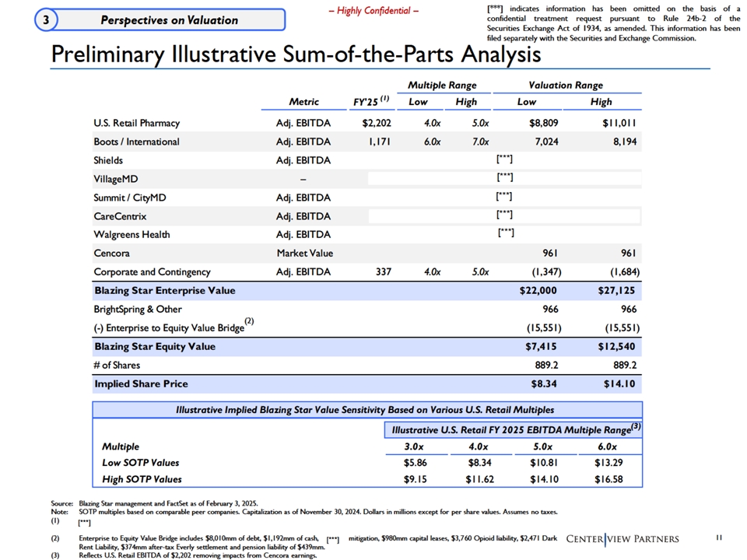This screenshot has width=747, height=560.
Task: Click the $13.29 low SOTP value
Action: [x=608, y=462]
